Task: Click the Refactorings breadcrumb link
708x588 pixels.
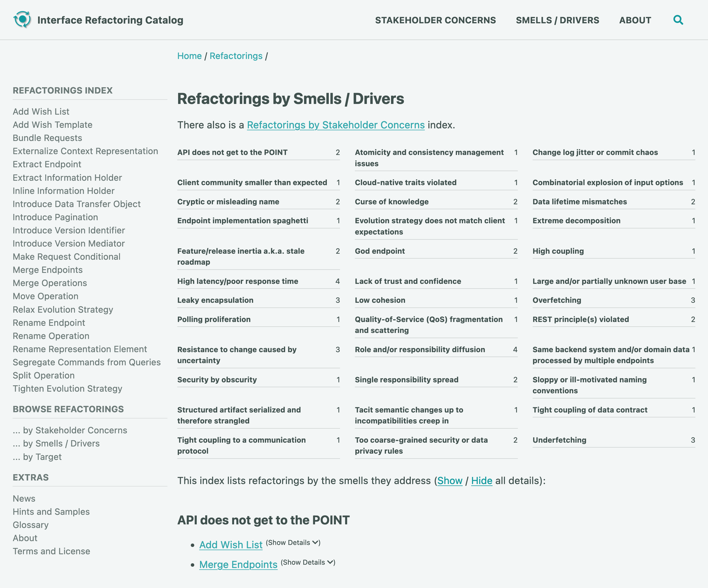Action: tap(236, 55)
